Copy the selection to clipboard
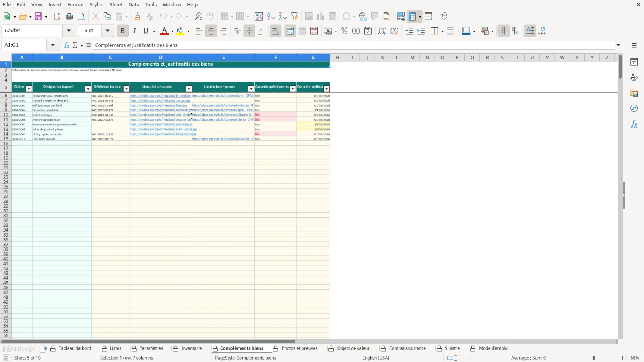Image resolution: width=644 pixels, height=362 pixels. pos(107,16)
